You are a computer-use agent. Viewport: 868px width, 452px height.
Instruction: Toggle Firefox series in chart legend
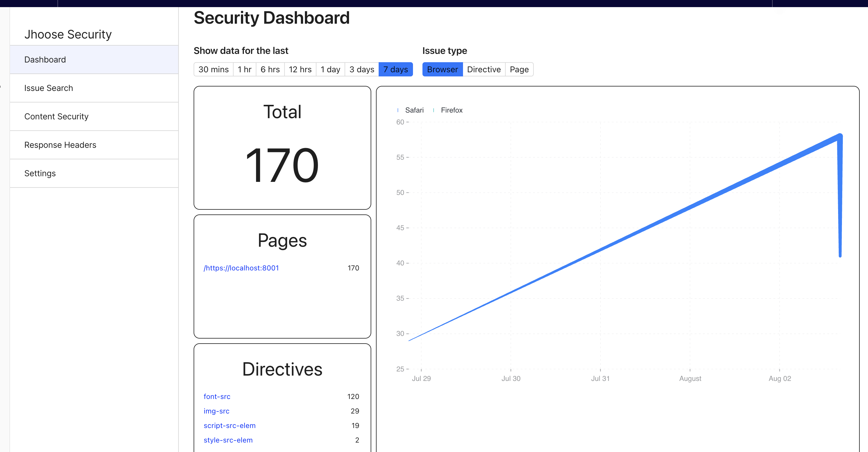coord(451,110)
